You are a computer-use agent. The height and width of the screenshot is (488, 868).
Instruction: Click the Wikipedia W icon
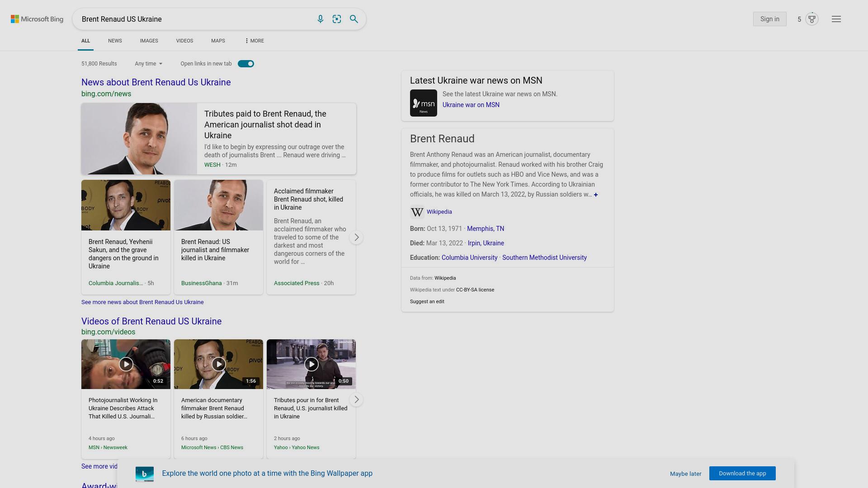pyautogui.click(x=417, y=212)
